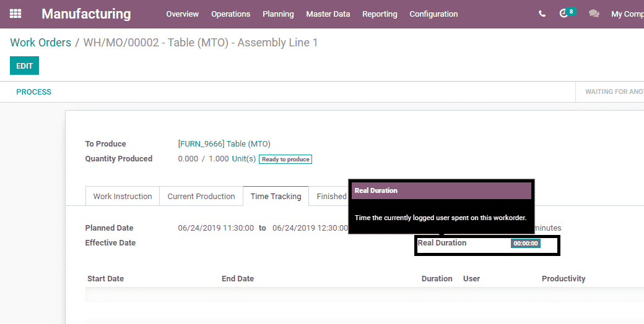Select the Time Tracking tab

pos(276,197)
